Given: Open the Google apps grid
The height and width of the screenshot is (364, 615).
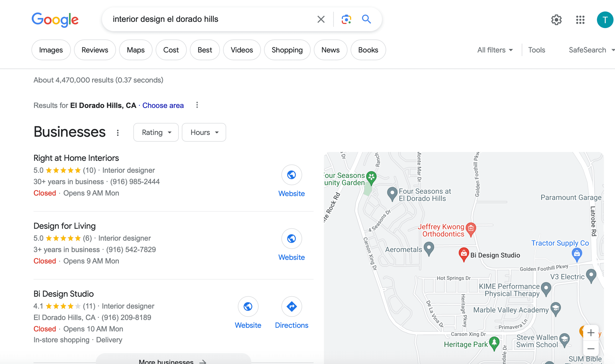Looking at the screenshot, I should coord(580,20).
